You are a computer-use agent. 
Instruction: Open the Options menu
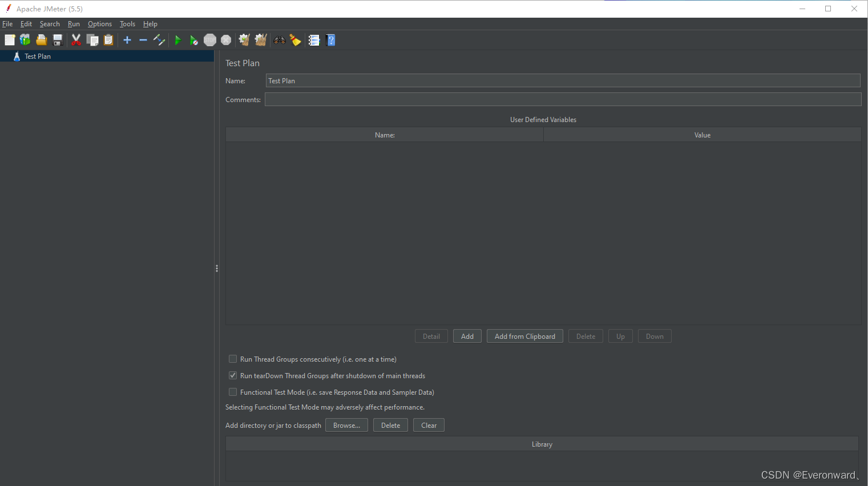[100, 24]
